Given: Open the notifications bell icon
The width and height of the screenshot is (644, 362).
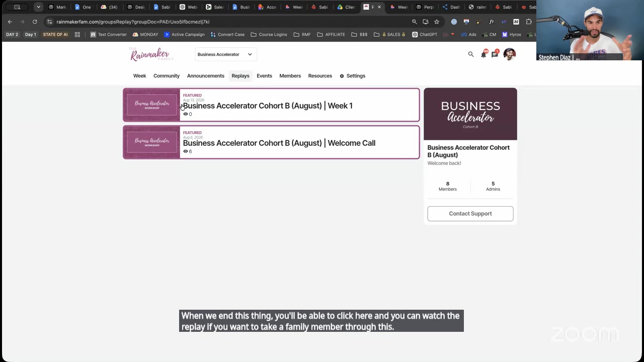Looking at the screenshot, I should point(484,54).
